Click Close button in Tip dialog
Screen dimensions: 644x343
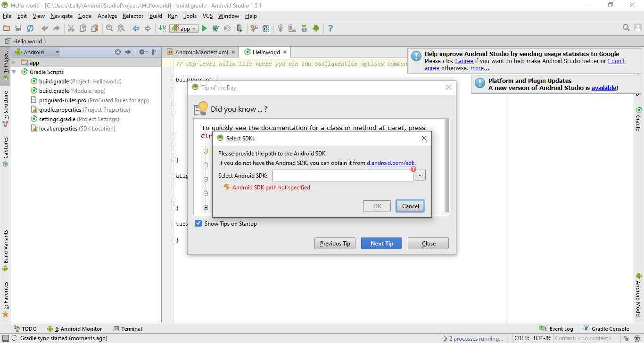pyautogui.click(x=429, y=244)
